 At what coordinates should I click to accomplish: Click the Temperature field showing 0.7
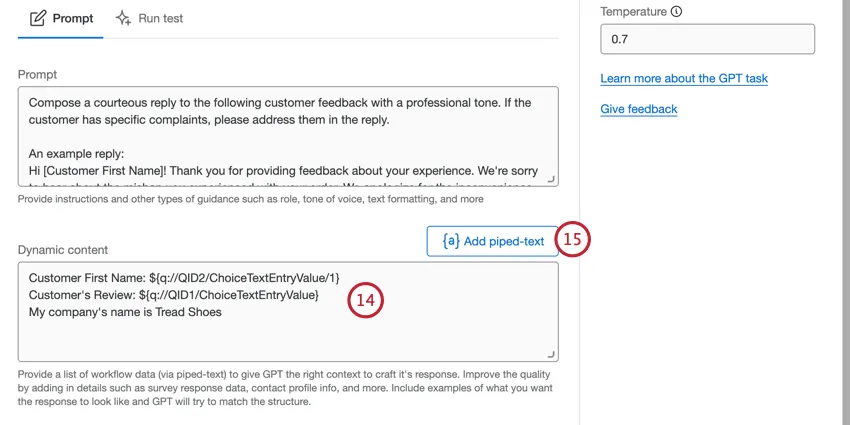[x=707, y=41]
